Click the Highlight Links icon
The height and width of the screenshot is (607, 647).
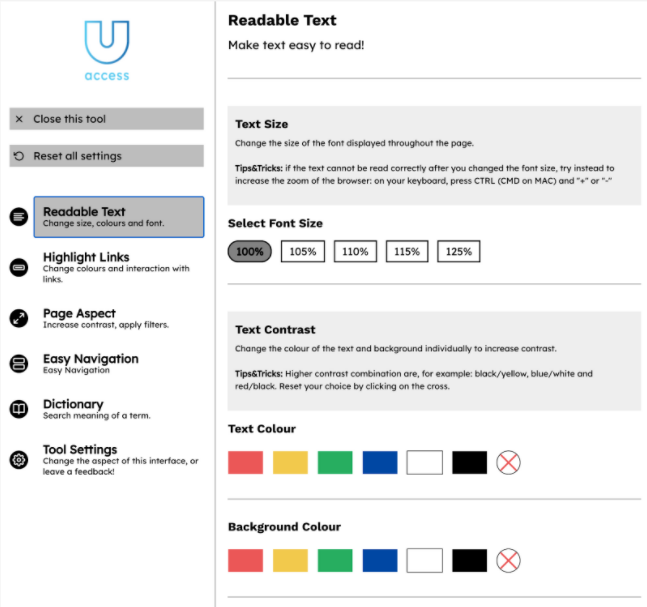[x=19, y=267]
